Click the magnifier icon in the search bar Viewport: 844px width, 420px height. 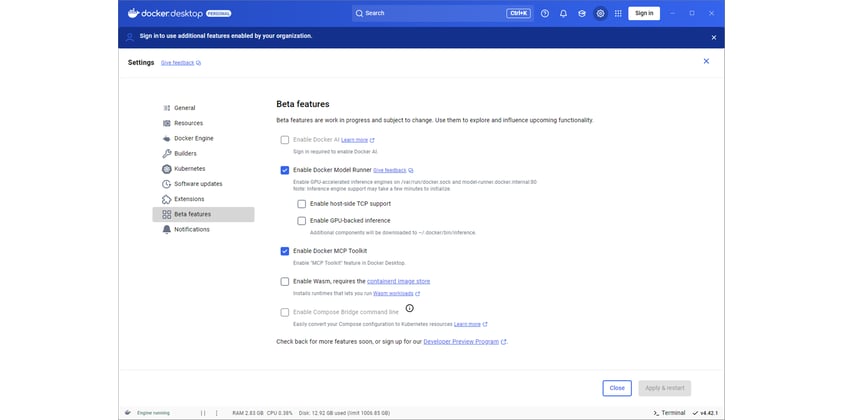[359, 13]
